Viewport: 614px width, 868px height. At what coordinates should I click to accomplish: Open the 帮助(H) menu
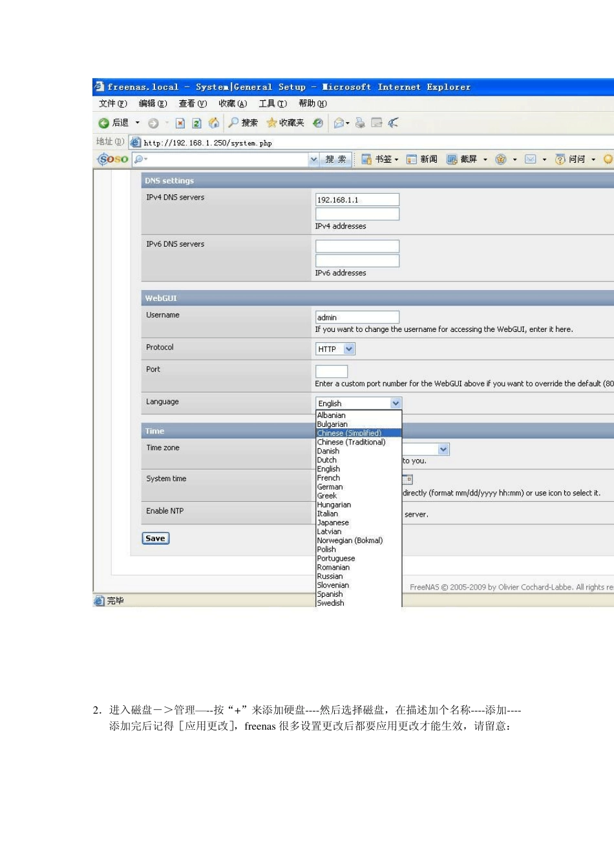313,103
